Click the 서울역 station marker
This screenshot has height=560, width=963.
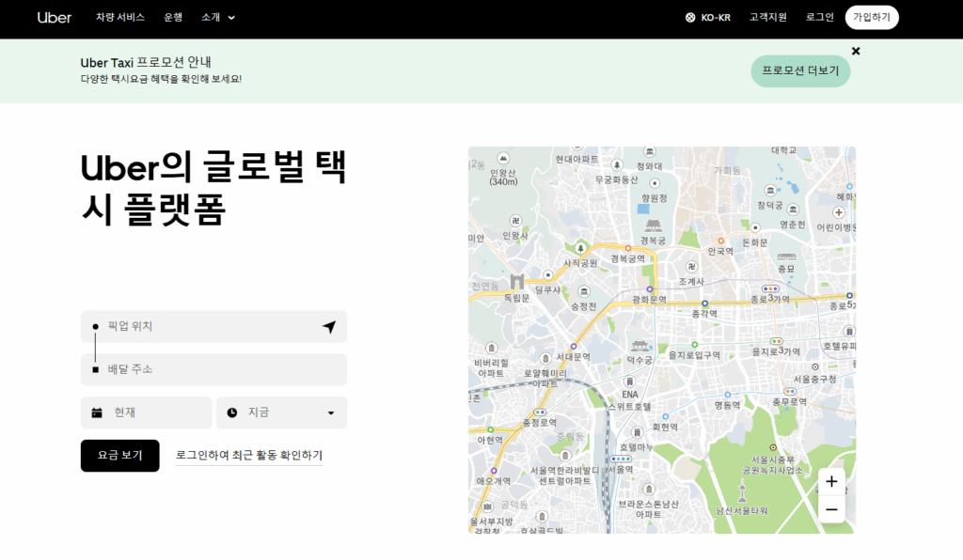pos(621,459)
